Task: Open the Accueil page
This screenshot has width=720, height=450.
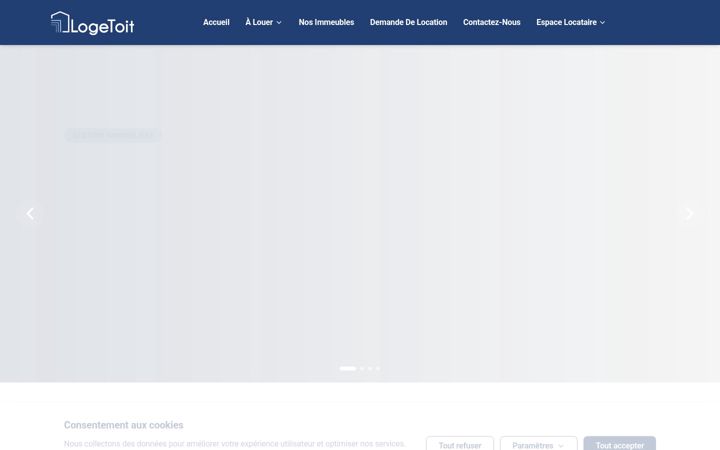Action: click(216, 22)
